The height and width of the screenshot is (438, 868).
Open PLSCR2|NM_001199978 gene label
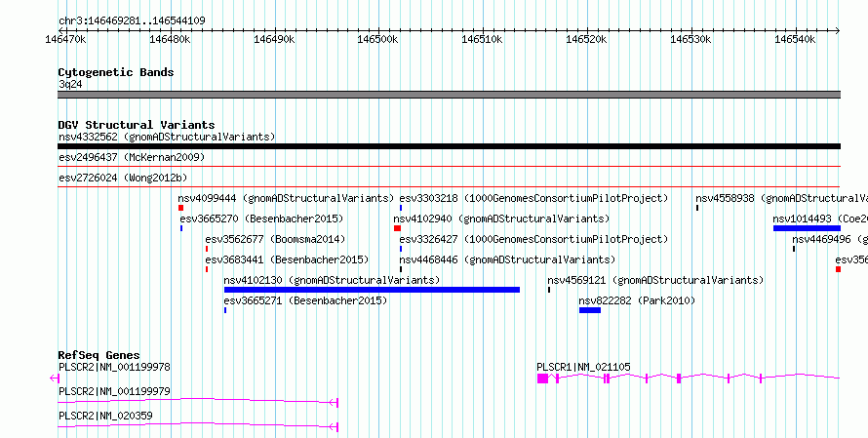click(114, 367)
